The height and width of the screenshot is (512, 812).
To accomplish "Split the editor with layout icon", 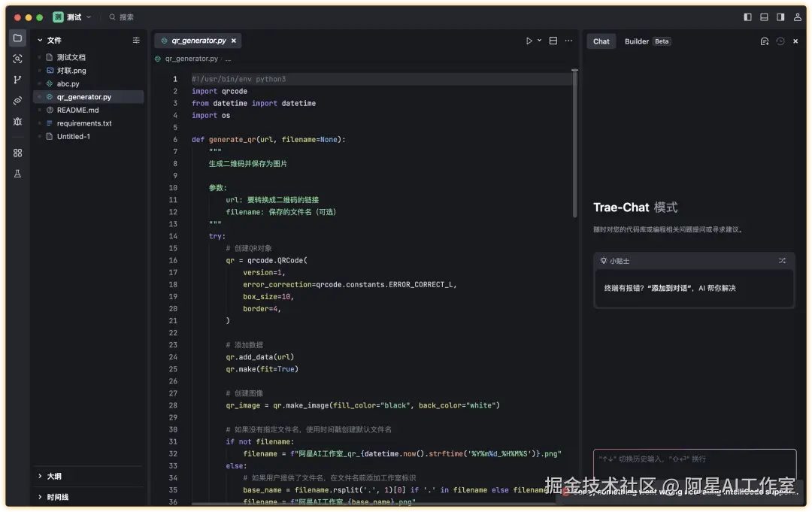I will pyautogui.click(x=553, y=41).
